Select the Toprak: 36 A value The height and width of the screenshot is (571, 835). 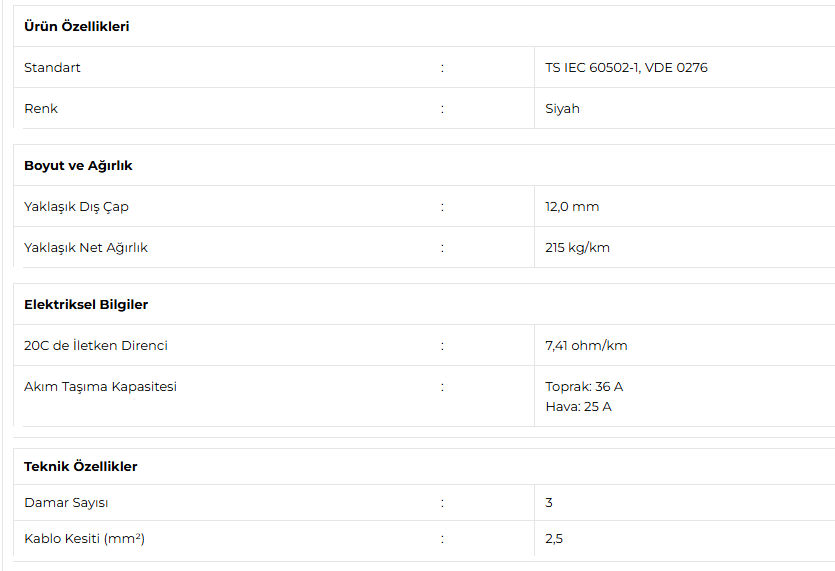584,387
